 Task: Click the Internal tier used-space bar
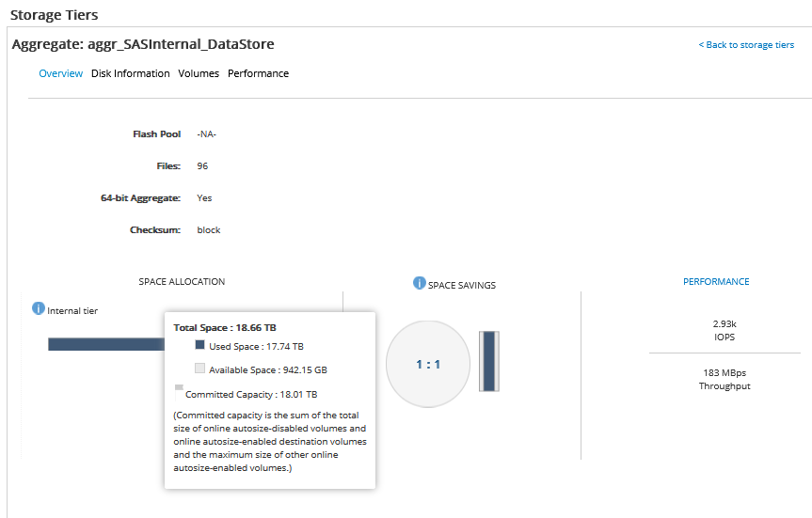click(105, 344)
